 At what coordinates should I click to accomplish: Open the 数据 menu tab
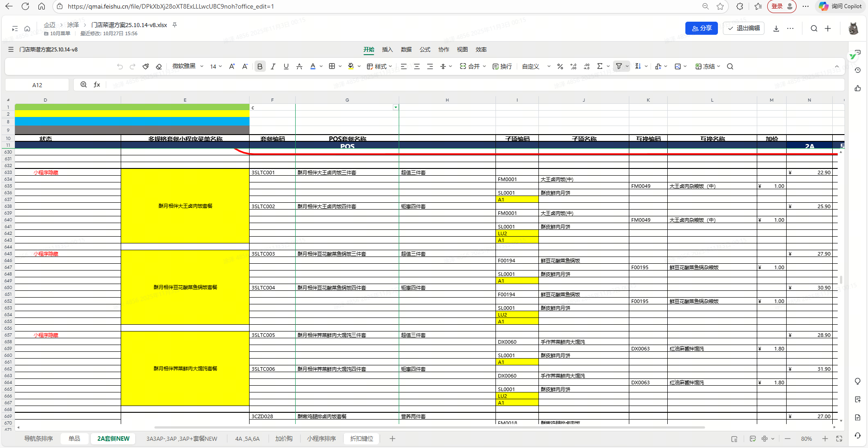406,50
